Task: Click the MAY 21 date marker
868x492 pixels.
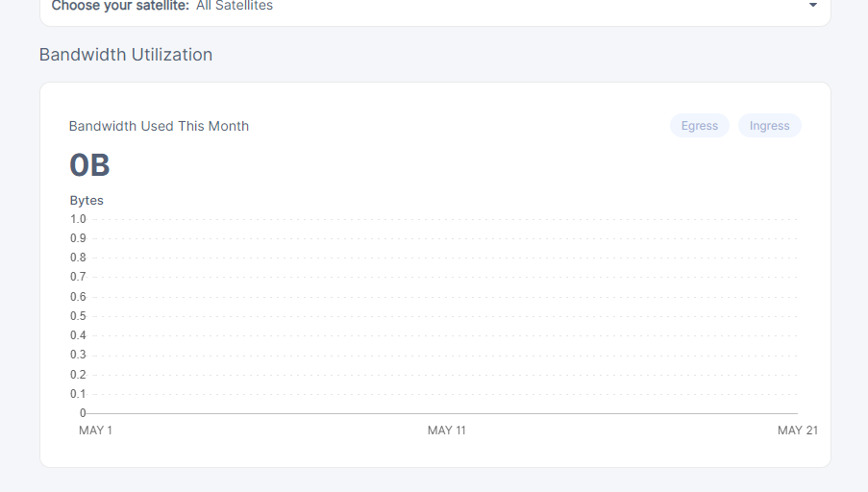Action: click(798, 430)
